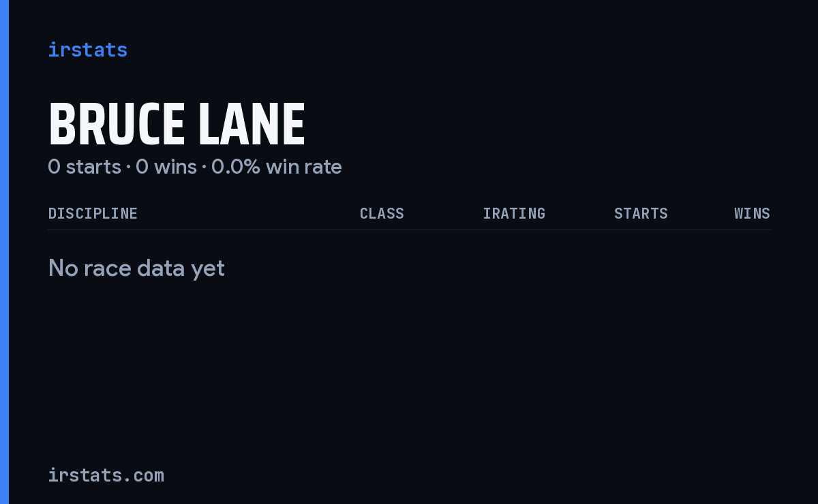The width and height of the screenshot is (818, 504).
Task: Sort by the CLASS column header
Action: (x=382, y=214)
